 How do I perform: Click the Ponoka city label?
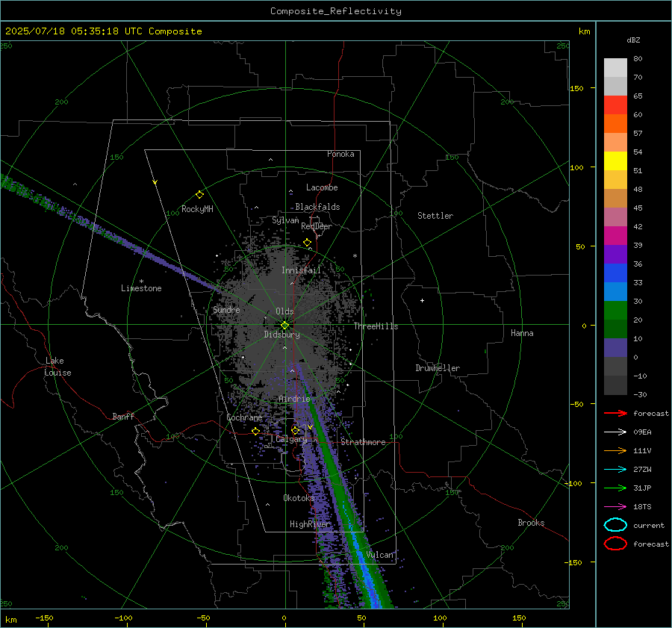coord(340,154)
